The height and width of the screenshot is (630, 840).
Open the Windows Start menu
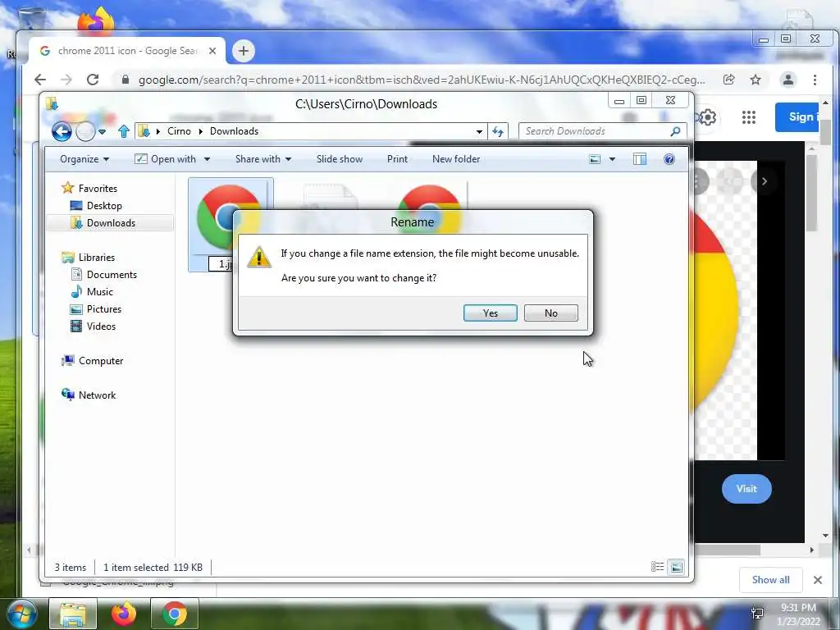click(x=21, y=614)
